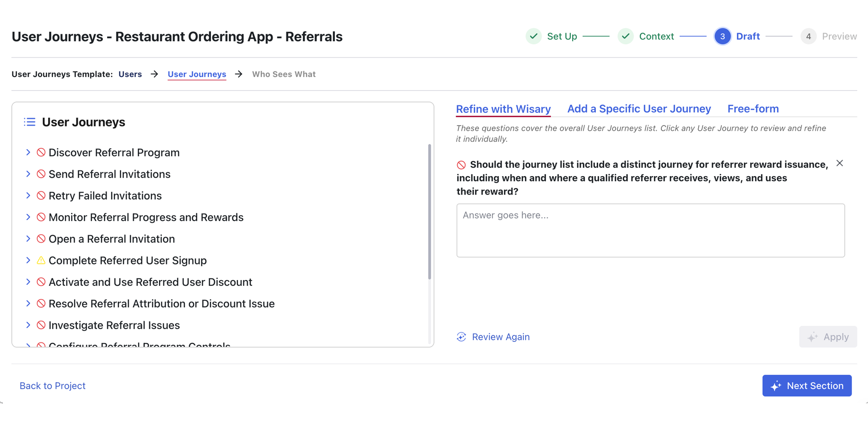Viewport: 868px width, 425px height.
Task: Click blocked icon beside Resolve Referral Attribution or Discount Issue
Action: 41,304
